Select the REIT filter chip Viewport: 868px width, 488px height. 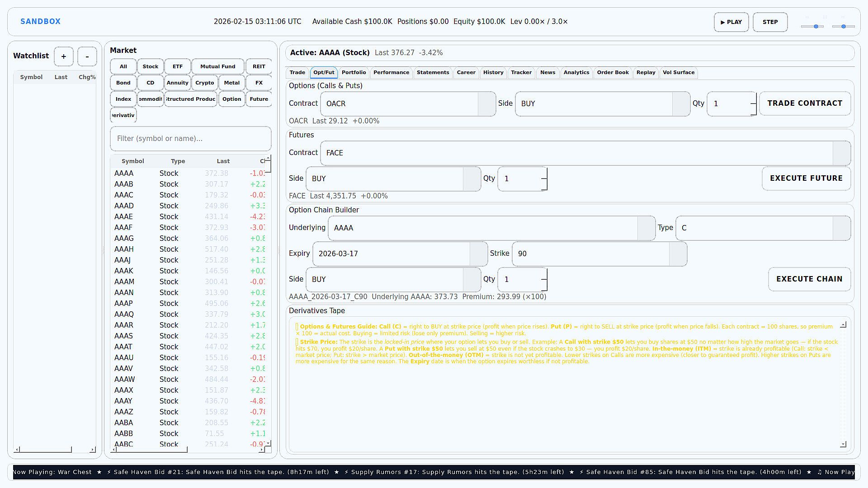(x=259, y=66)
